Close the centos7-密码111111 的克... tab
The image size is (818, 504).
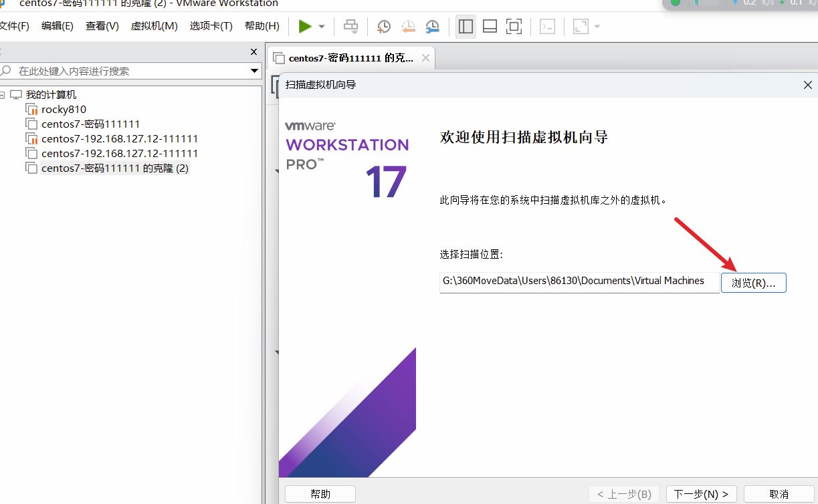coord(425,58)
